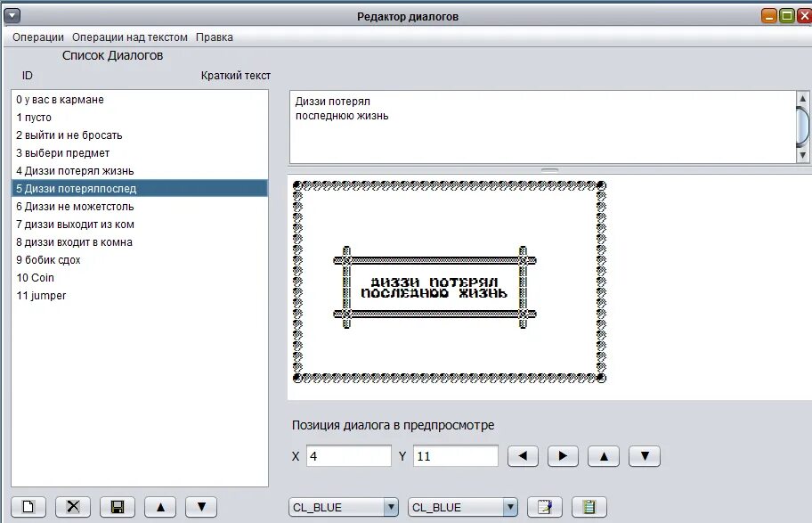Save dialogs with the floppy disk icon
This screenshot has width=812, height=523.
pos(118,506)
